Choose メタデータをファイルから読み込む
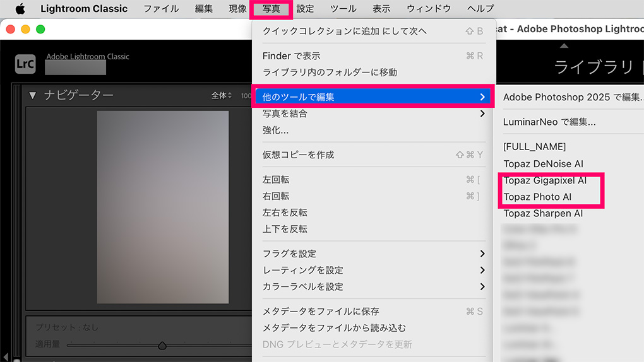This screenshot has width=644, height=362. point(373,328)
